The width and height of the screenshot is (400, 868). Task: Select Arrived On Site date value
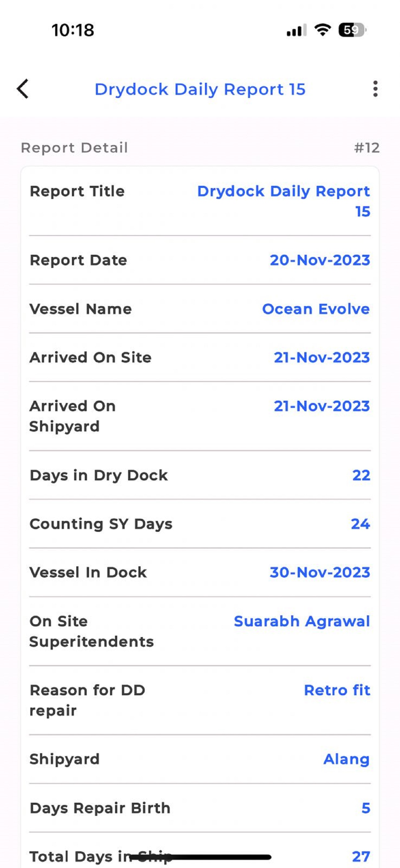click(322, 358)
